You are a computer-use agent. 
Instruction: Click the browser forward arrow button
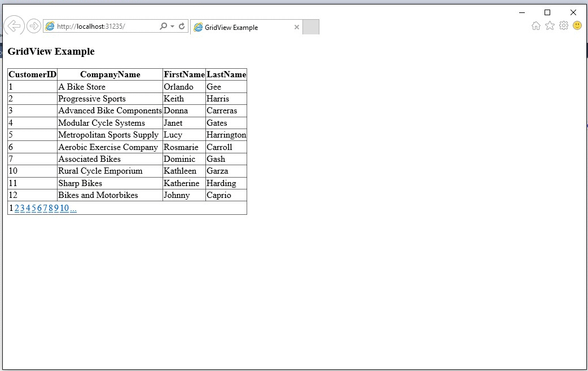pos(34,26)
